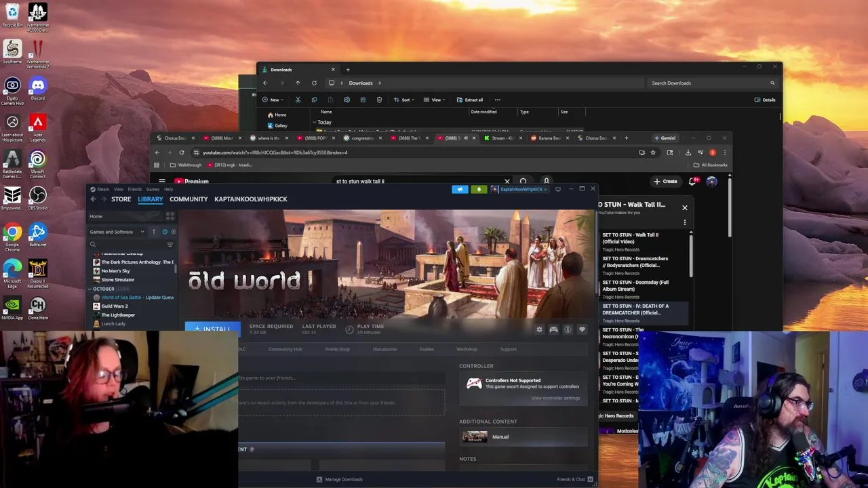Expand the Games and Software dropdown

click(117, 232)
